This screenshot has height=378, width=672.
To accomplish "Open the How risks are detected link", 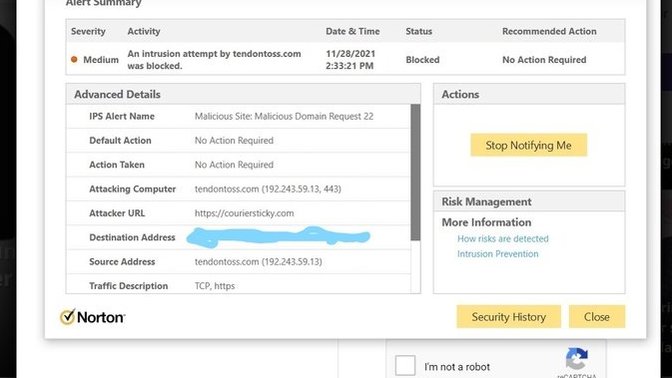I will pos(503,239).
